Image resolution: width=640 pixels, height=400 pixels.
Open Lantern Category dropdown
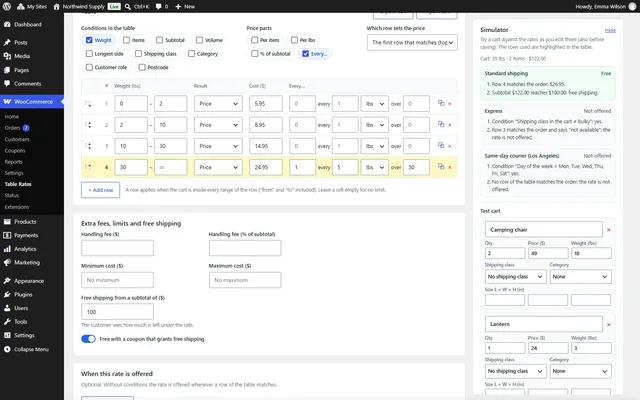click(580, 371)
